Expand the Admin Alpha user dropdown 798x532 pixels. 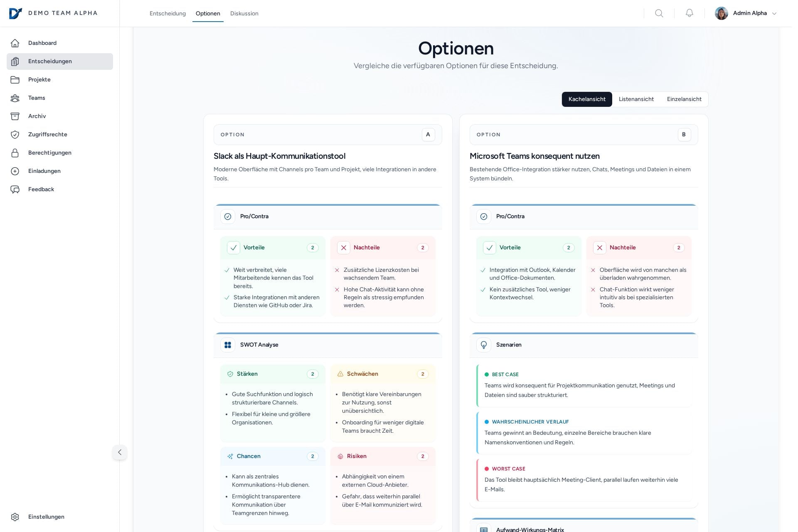pos(774,13)
